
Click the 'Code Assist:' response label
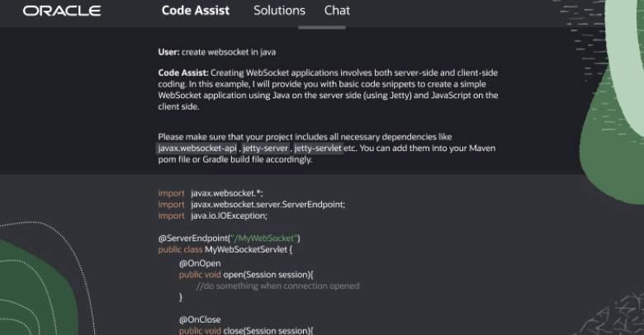click(x=183, y=73)
